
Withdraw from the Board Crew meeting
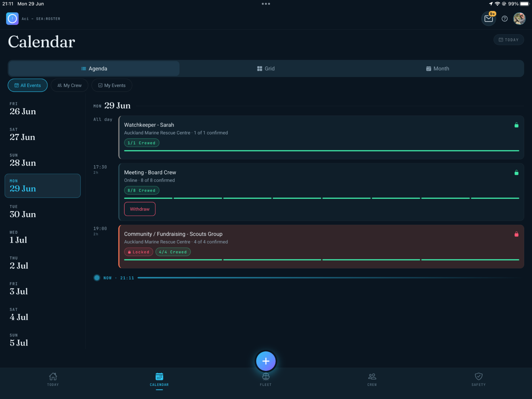140,209
